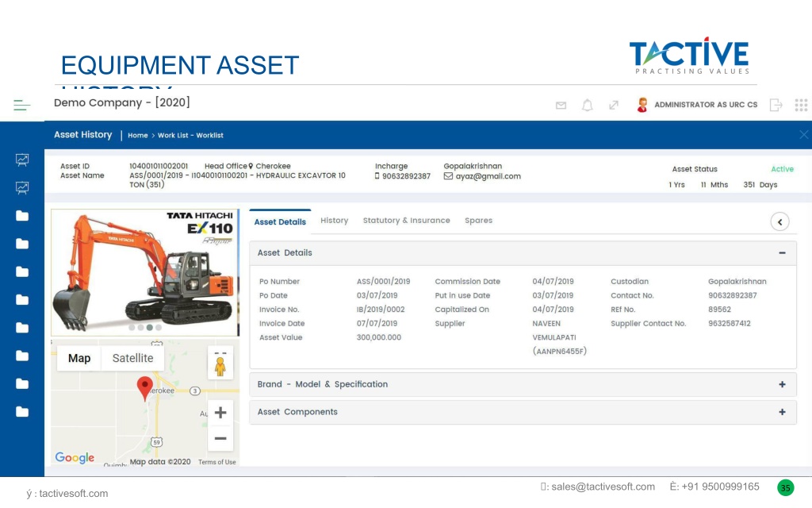Click Invoice No. value IB/2019/0002
Viewport: 812px width, 508px height.
point(381,310)
